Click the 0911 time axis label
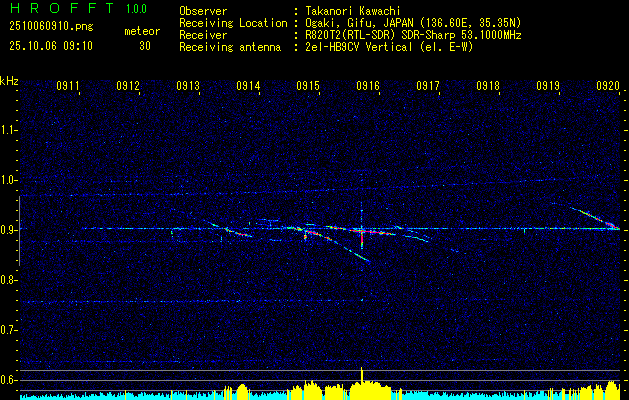 68,85
